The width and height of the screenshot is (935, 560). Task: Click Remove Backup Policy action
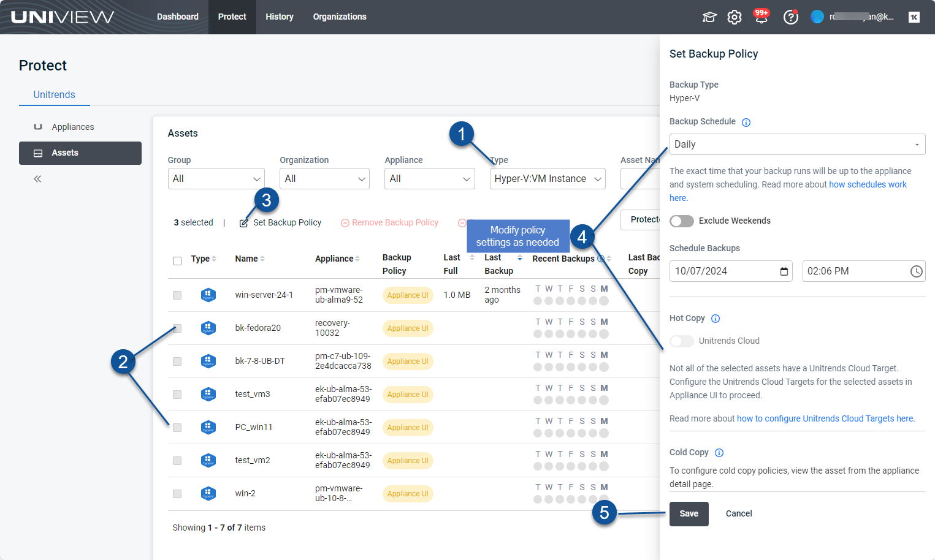(x=390, y=223)
